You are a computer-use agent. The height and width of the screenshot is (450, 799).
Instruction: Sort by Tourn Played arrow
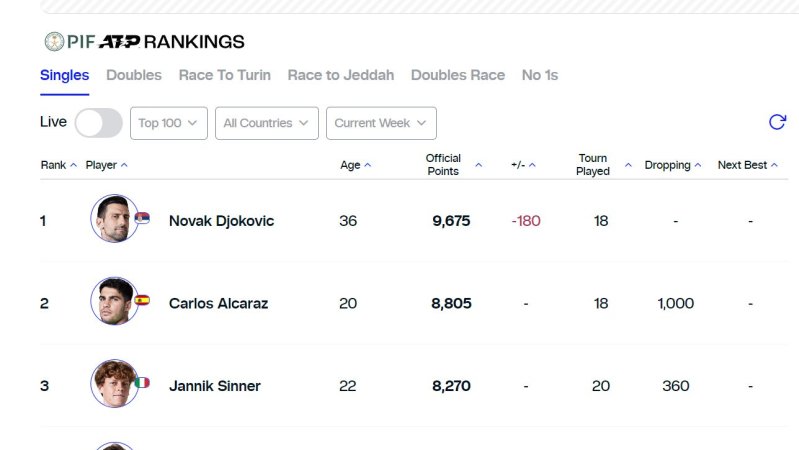click(x=628, y=165)
